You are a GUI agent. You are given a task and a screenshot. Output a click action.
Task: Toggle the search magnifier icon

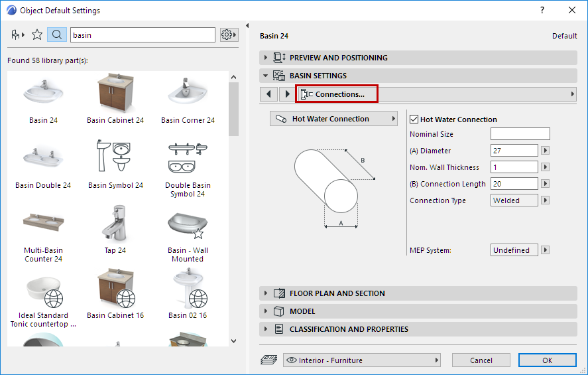pyautogui.click(x=57, y=35)
